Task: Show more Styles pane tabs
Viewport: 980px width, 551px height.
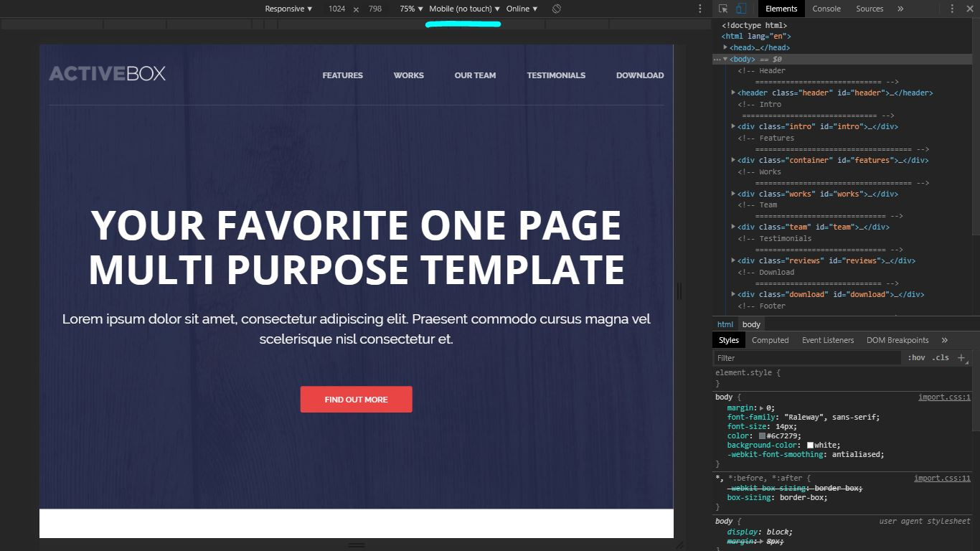Action: (x=944, y=340)
